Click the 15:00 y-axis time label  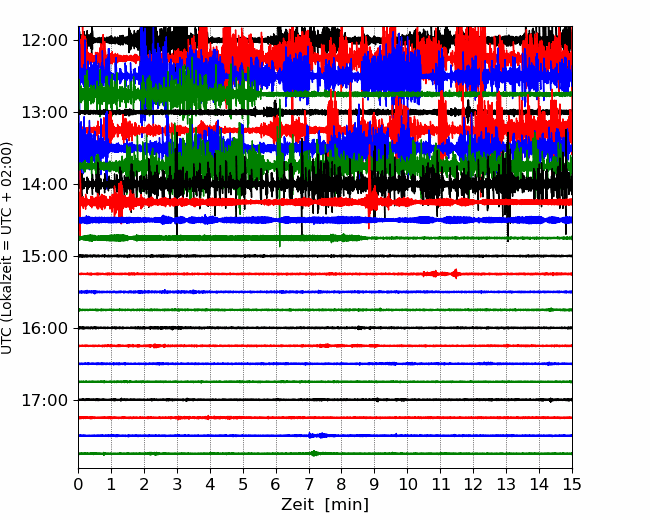[44, 256]
